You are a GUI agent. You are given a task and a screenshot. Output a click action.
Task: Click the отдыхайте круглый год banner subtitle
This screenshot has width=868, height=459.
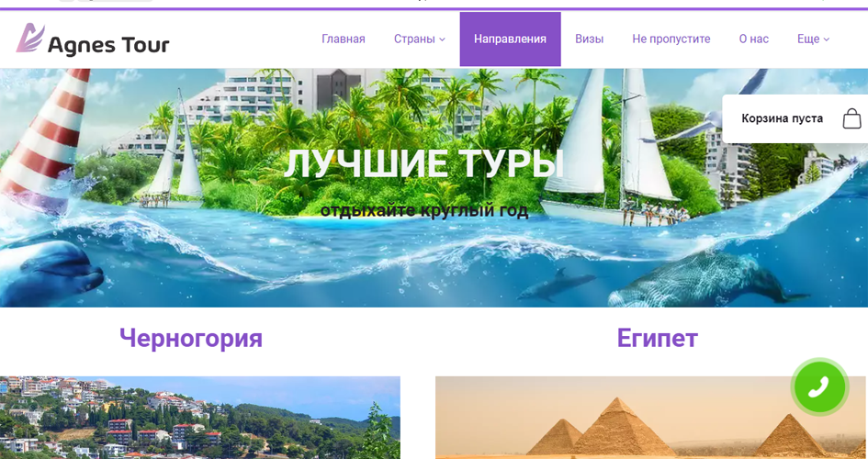click(x=424, y=210)
